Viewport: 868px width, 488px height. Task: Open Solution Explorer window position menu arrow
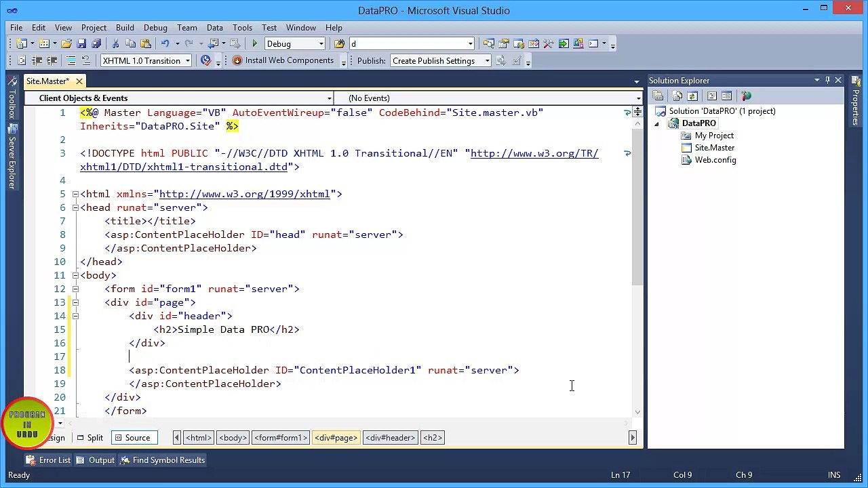pyautogui.click(x=816, y=80)
